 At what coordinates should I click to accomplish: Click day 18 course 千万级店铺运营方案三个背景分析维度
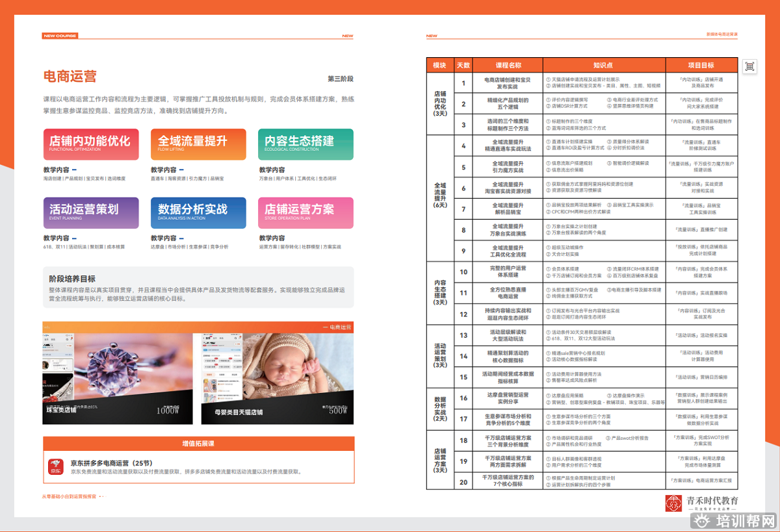(x=508, y=441)
